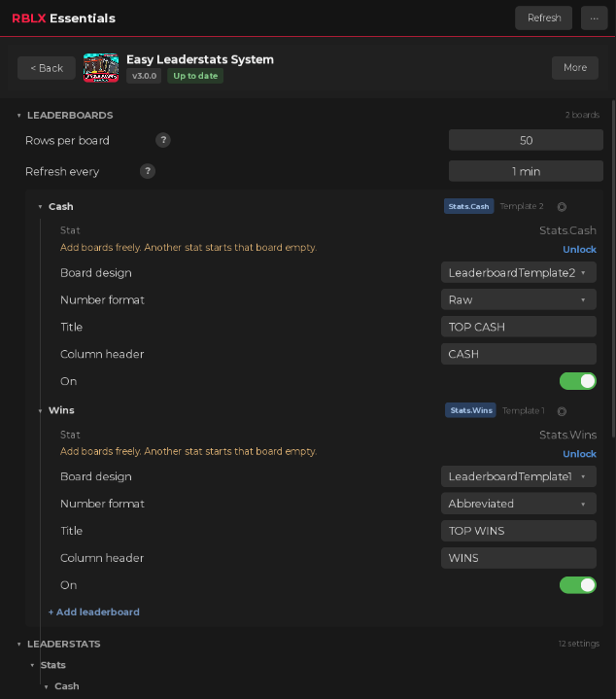Collapse the Stats tree node
Viewport: 616px width, 699px height.
coord(32,665)
